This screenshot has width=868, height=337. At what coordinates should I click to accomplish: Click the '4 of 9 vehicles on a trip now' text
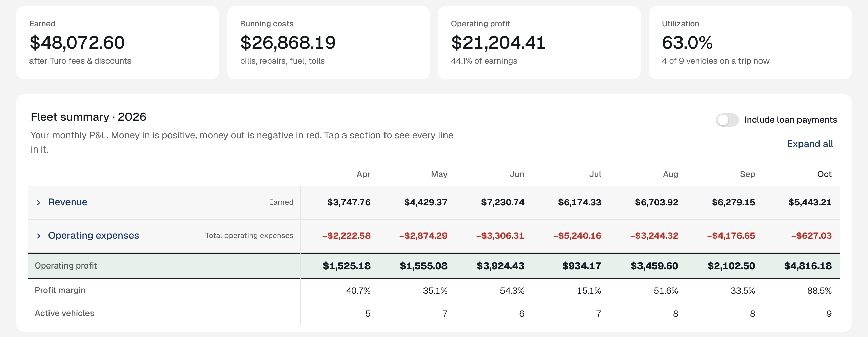(715, 61)
